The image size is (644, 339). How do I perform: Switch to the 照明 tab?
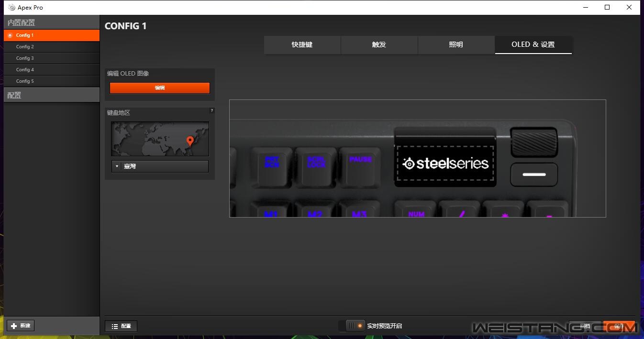pos(456,44)
